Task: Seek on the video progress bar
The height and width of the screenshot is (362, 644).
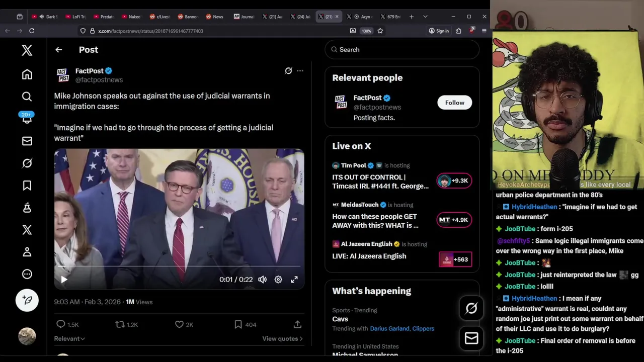Action: 179,266
